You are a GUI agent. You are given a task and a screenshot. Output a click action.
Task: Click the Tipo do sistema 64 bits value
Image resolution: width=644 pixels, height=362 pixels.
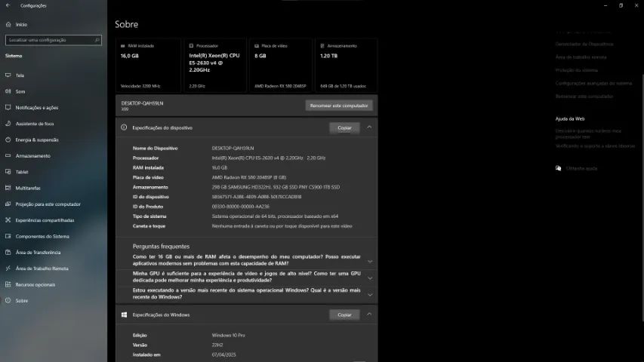275,216
